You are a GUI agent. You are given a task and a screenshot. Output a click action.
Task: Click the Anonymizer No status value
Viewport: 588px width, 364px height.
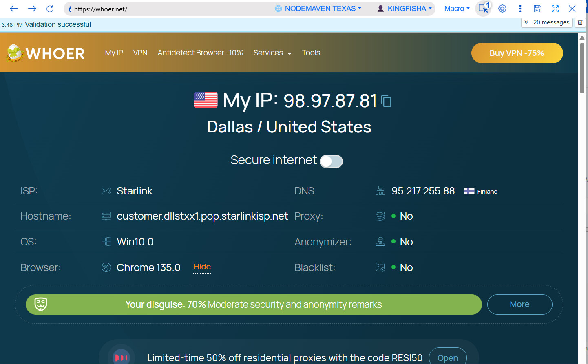pyautogui.click(x=406, y=242)
